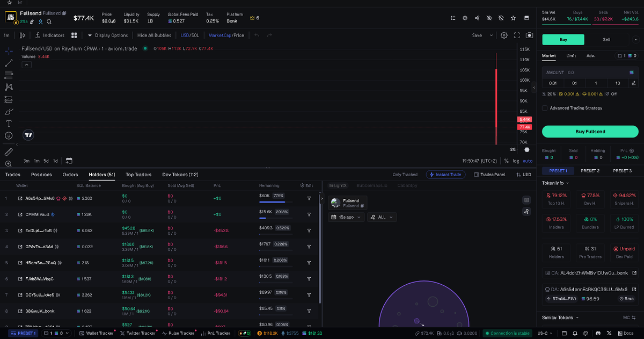Switch to the Trades tab

(x=12, y=175)
